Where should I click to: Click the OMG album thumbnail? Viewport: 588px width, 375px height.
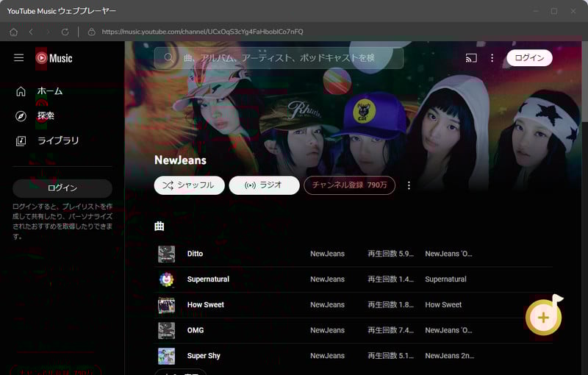tap(167, 330)
